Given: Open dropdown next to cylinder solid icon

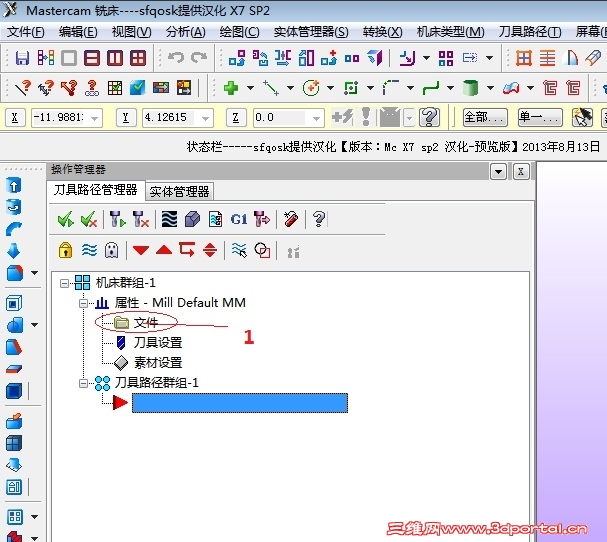Looking at the screenshot, I should (490, 88).
